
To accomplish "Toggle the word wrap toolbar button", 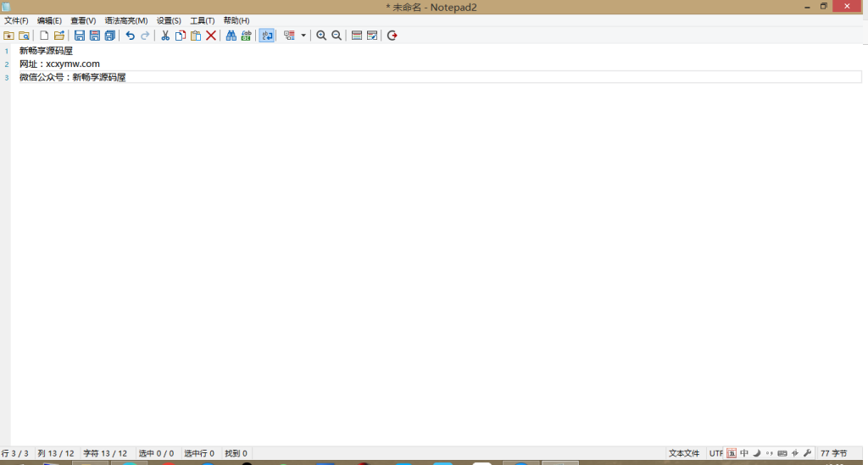I will pyautogui.click(x=267, y=36).
